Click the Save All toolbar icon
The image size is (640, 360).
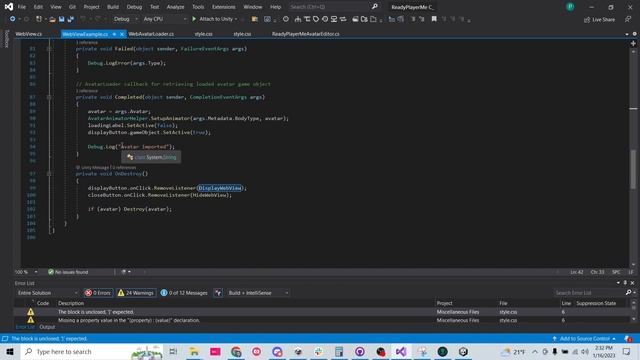[70, 19]
